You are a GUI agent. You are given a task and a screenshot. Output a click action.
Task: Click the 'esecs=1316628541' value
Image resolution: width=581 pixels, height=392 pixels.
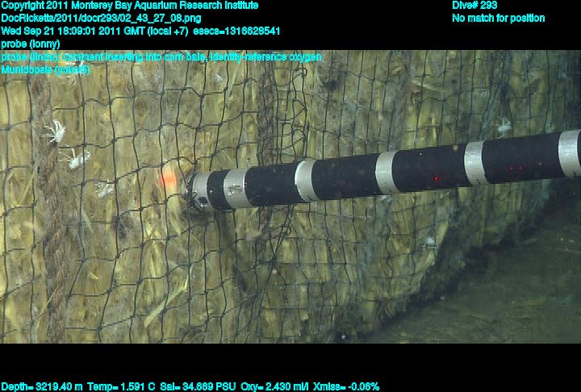click(x=236, y=31)
